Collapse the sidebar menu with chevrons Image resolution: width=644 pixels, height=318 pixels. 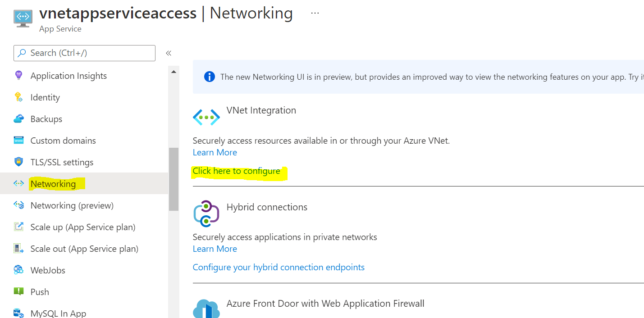tap(169, 53)
